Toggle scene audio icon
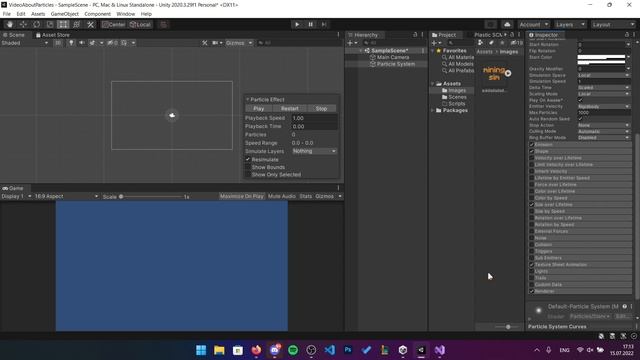This screenshot has width=640, height=360. click(x=82, y=43)
